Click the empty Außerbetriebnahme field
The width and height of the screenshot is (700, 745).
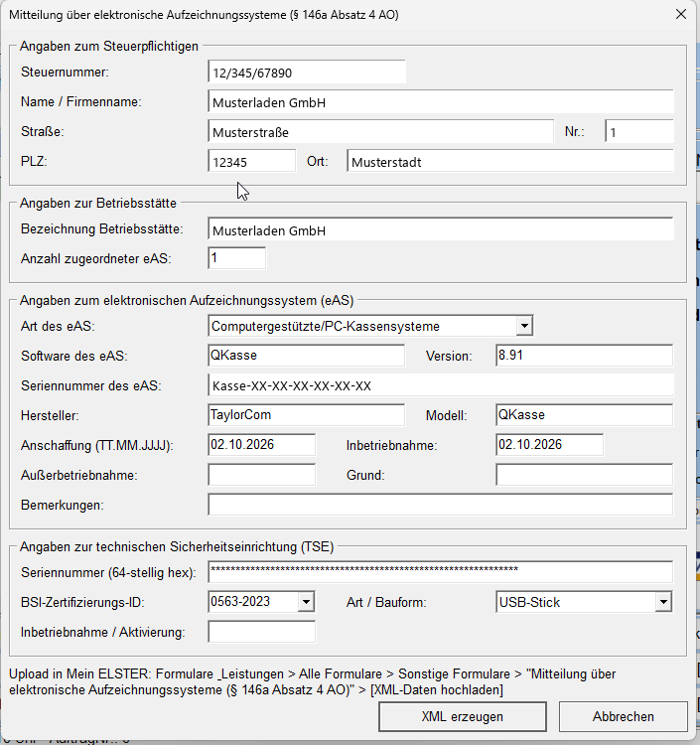click(262, 475)
